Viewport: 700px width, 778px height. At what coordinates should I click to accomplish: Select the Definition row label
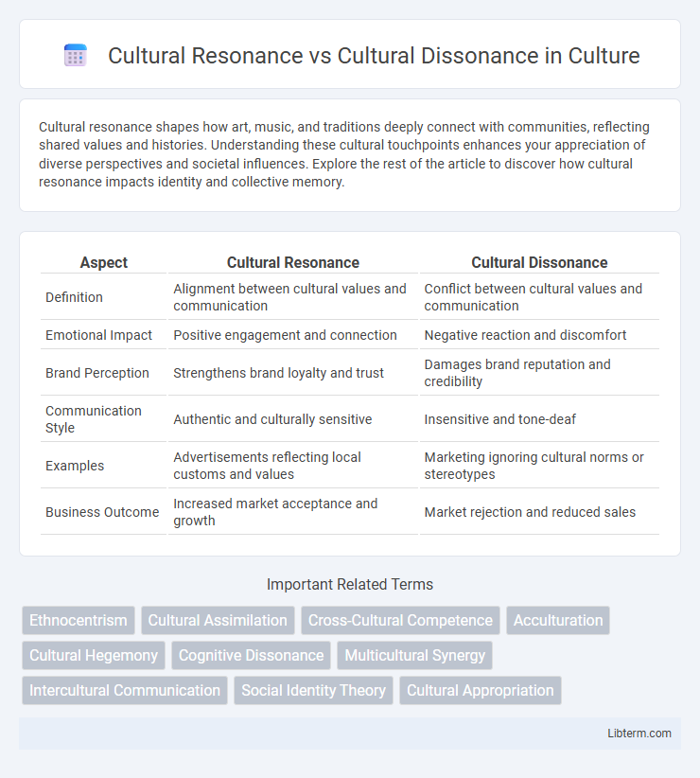pos(75,297)
